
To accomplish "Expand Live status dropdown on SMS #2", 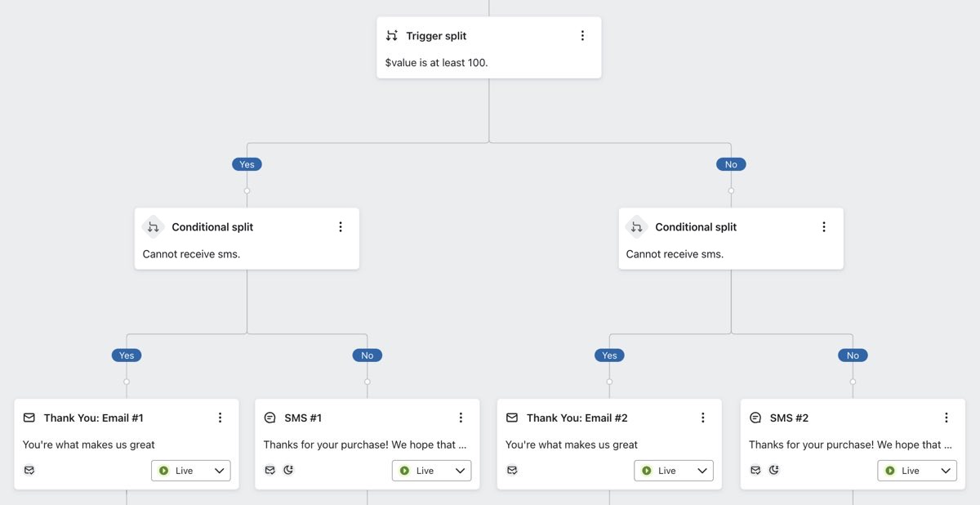I will [917, 471].
